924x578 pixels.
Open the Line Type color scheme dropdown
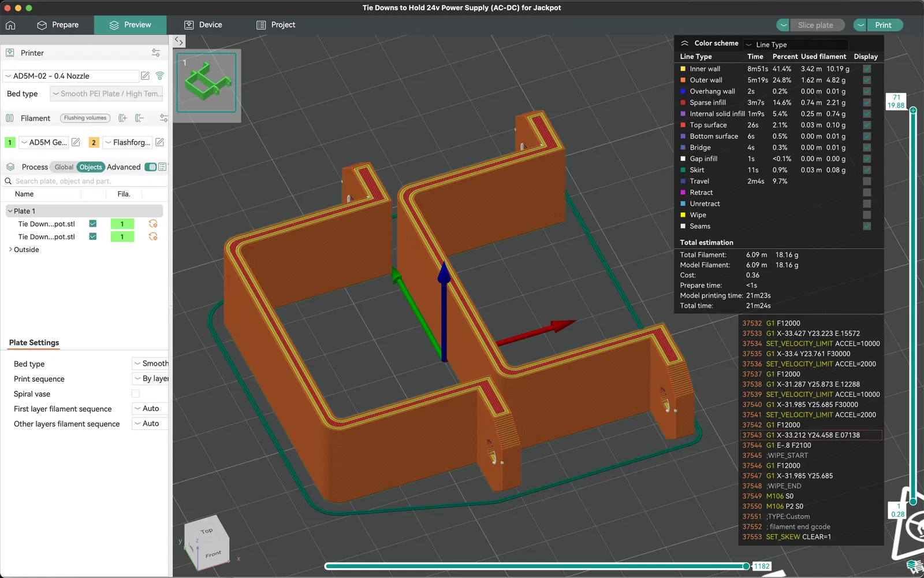pyautogui.click(x=796, y=45)
